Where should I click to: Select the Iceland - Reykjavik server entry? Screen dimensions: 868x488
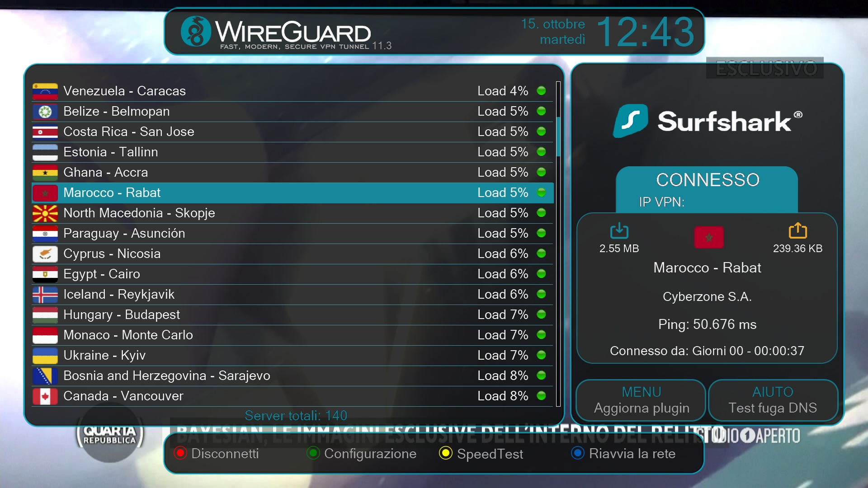click(x=292, y=295)
